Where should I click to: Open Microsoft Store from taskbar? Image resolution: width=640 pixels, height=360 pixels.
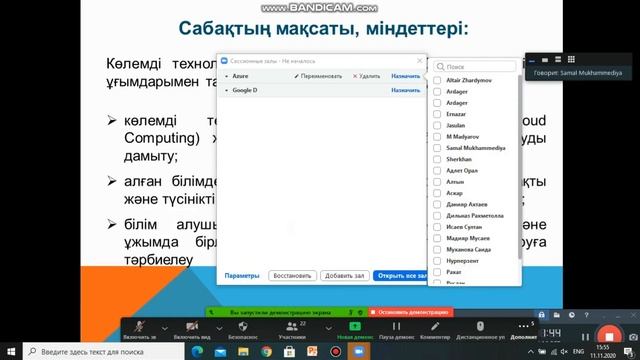[x=289, y=351]
